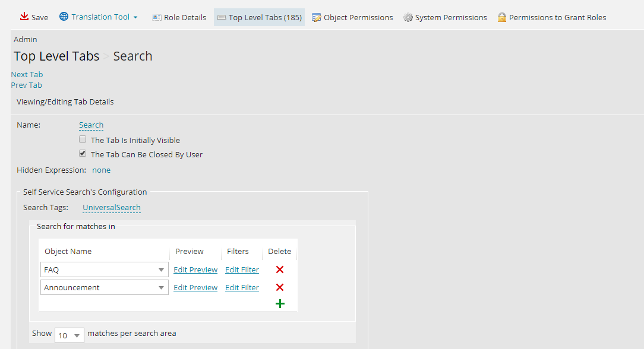The width and height of the screenshot is (644, 349).
Task: Click the Top Level Tabs icon
Action: pyautogui.click(x=223, y=17)
